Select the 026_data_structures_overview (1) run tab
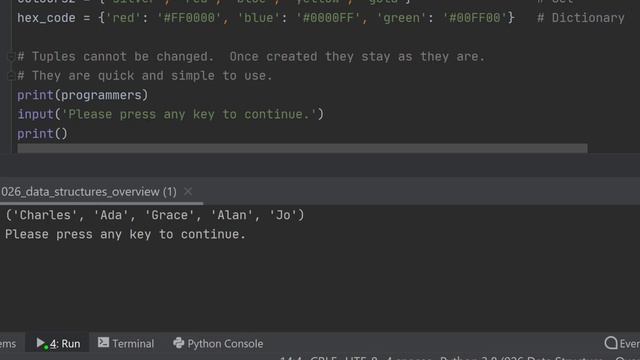This screenshot has height=360, width=640. coord(89,191)
